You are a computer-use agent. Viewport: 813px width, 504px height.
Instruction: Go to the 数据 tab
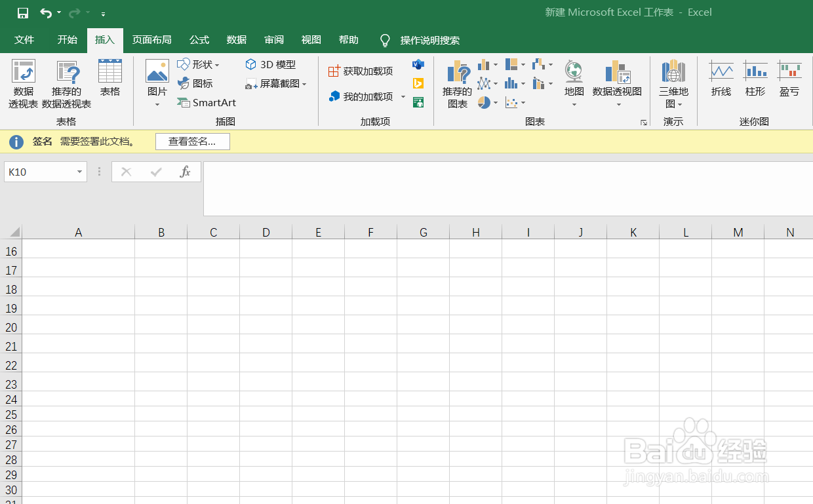(237, 40)
